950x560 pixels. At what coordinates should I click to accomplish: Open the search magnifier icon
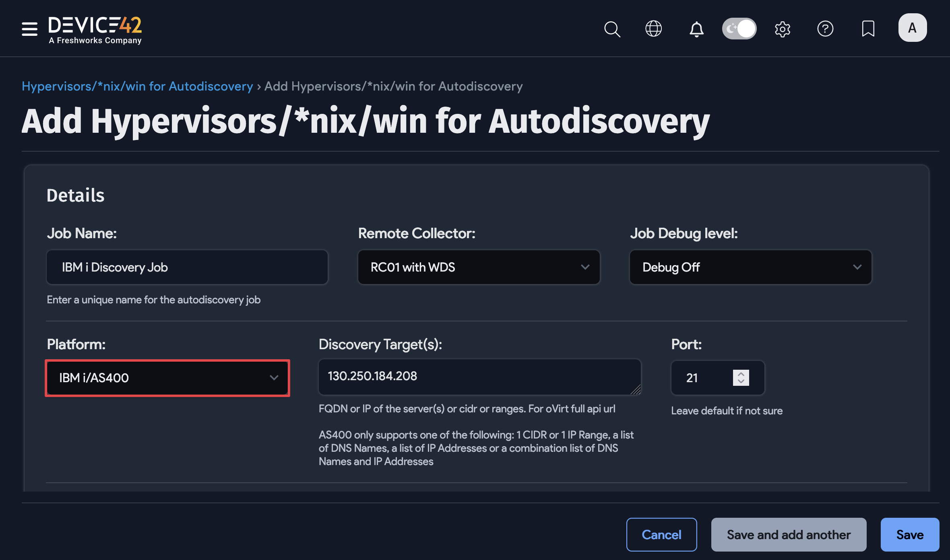[612, 29]
